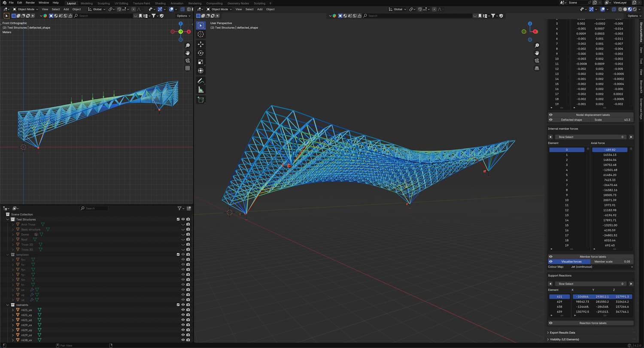Activate the Transform tool
The width and height of the screenshot is (644, 348).
[200, 70]
